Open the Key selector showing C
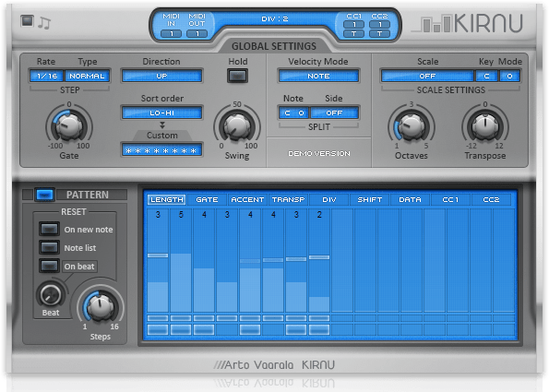Image resolution: width=549 pixels, height=392 pixels. pos(486,76)
